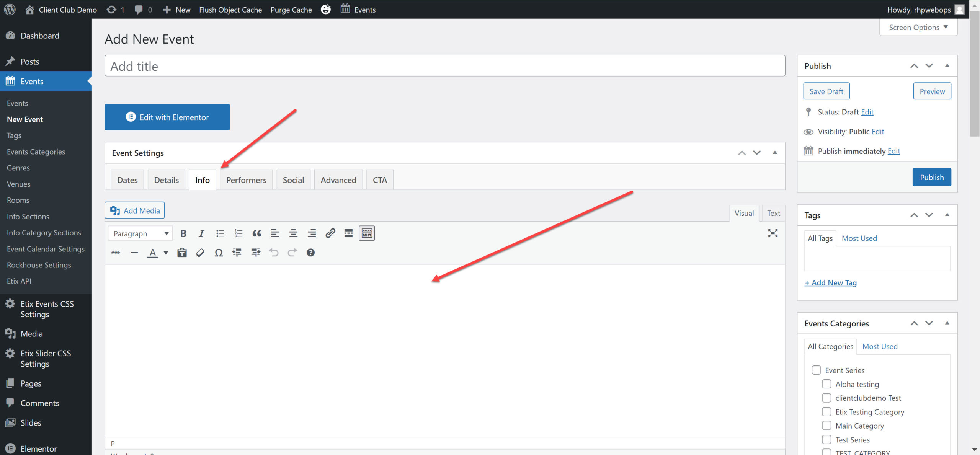The image size is (980, 455).
Task: Click the Add New Tag link
Action: [830, 282]
